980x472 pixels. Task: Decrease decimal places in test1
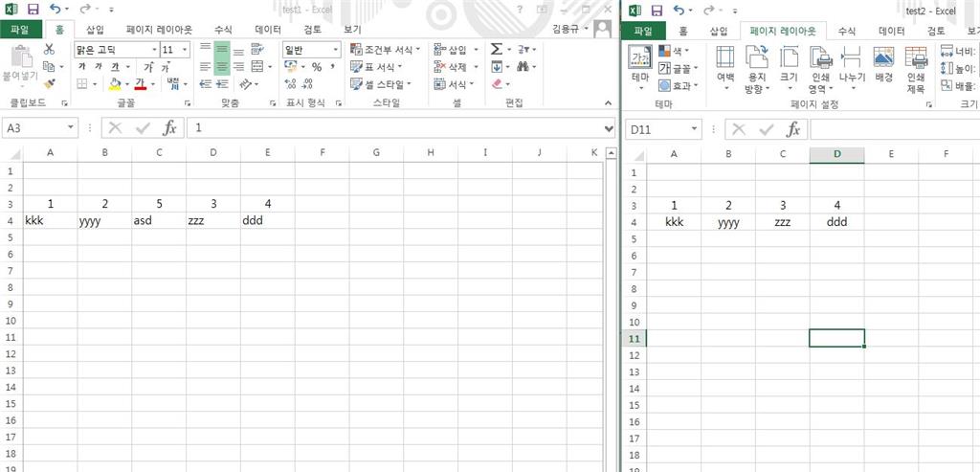point(307,83)
